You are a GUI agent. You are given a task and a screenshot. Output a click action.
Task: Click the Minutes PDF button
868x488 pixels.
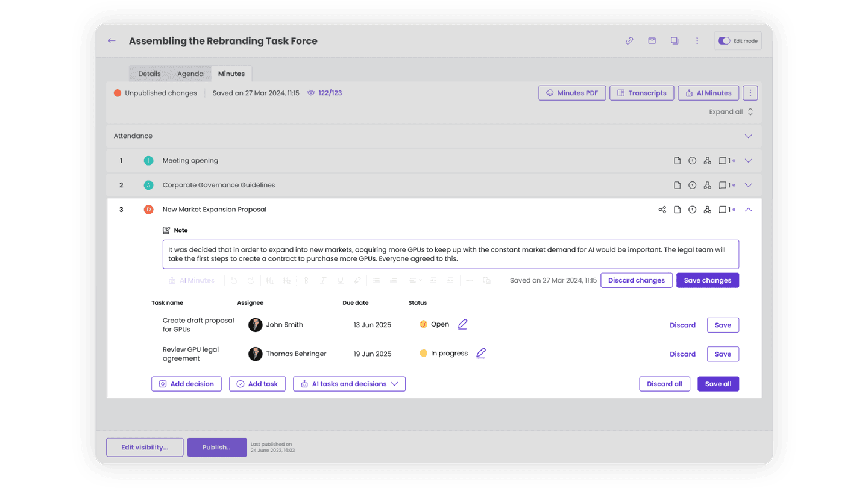coord(571,93)
